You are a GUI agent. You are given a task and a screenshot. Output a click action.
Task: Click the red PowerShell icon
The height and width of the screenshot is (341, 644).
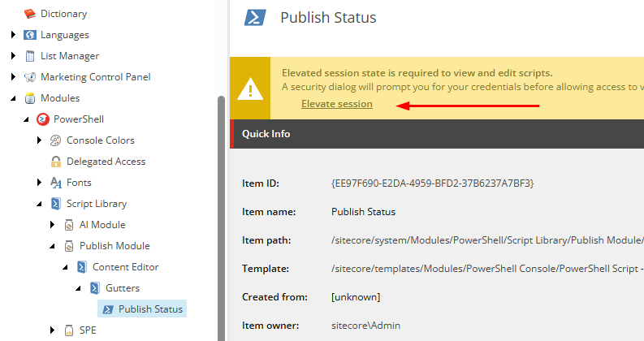coord(43,119)
